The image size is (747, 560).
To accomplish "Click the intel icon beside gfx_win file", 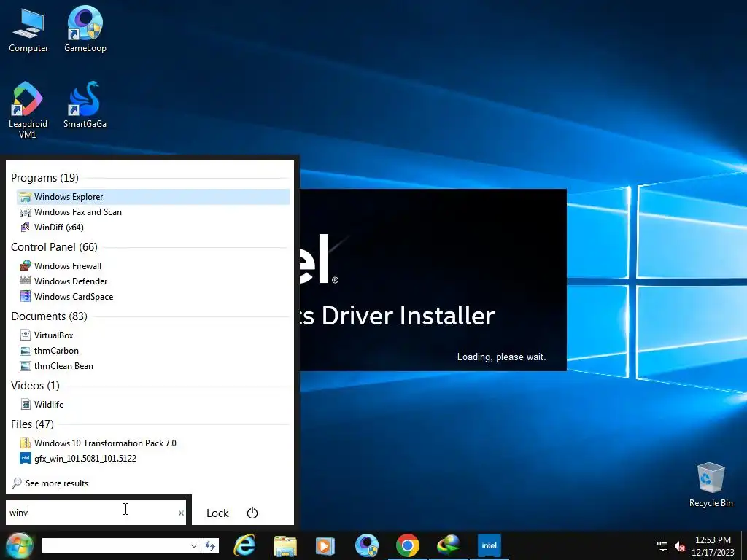I will pyautogui.click(x=26, y=458).
